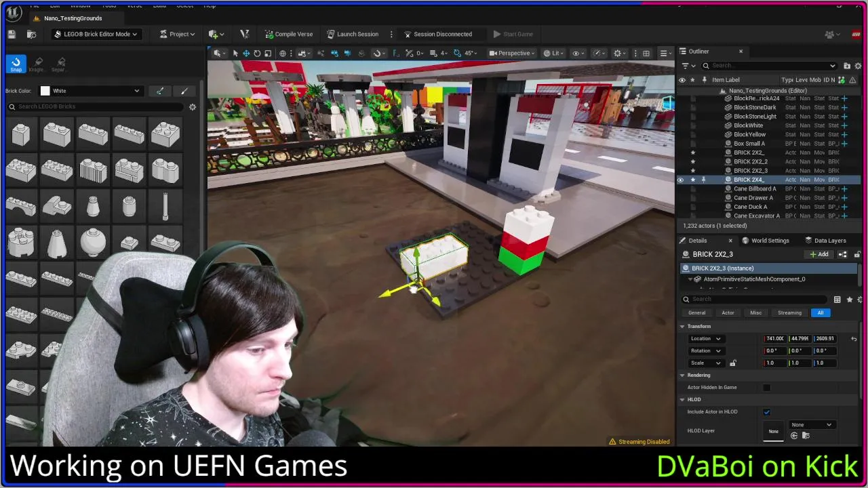
Task: Toggle the pin on BRICK 2X4_ row
Action: click(703, 180)
